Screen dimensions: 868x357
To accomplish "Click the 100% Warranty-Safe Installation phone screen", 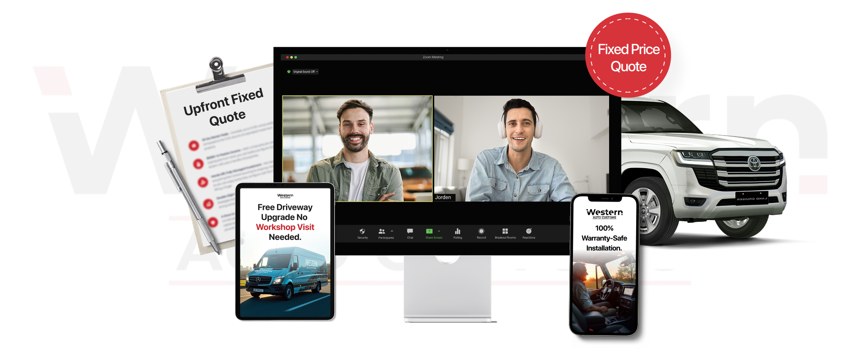I will (x=604, y=267).
